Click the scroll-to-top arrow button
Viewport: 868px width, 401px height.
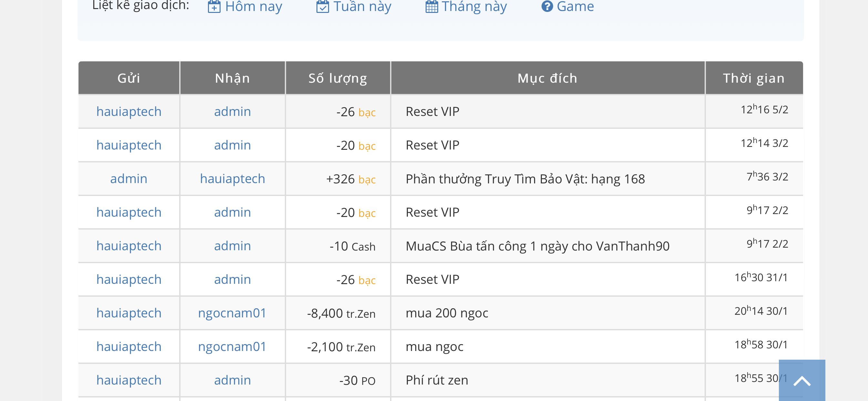point(801,381)
